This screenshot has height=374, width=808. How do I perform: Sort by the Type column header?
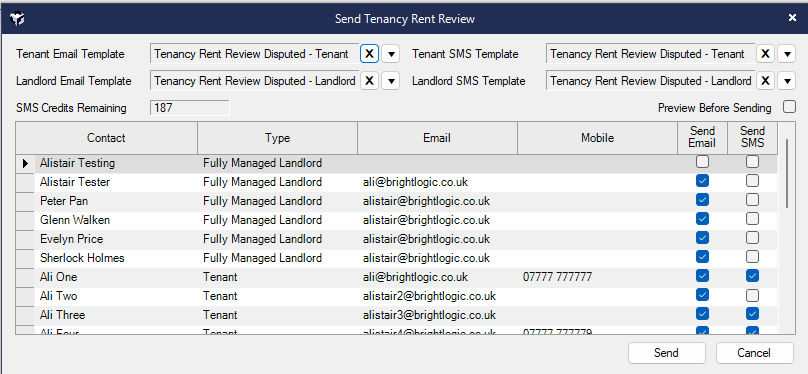pos(277,138)
